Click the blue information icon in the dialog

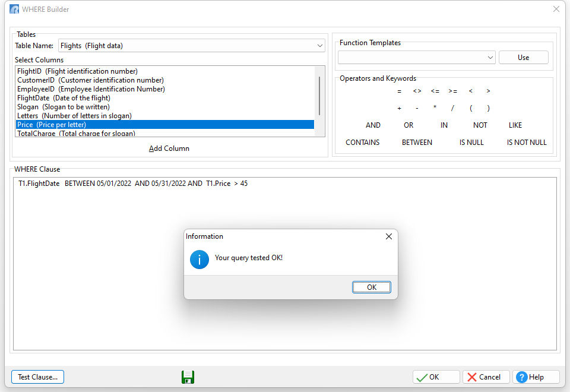199,260
